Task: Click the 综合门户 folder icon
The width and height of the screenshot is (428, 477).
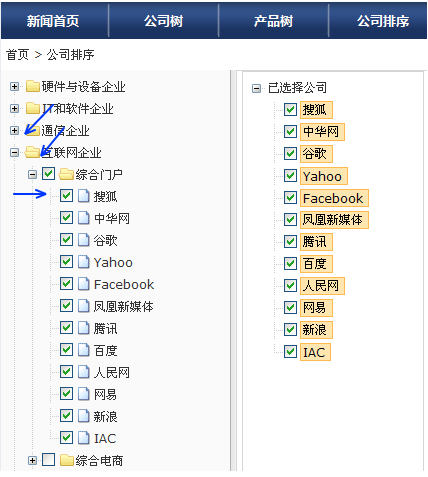Action: coord(66,174)
